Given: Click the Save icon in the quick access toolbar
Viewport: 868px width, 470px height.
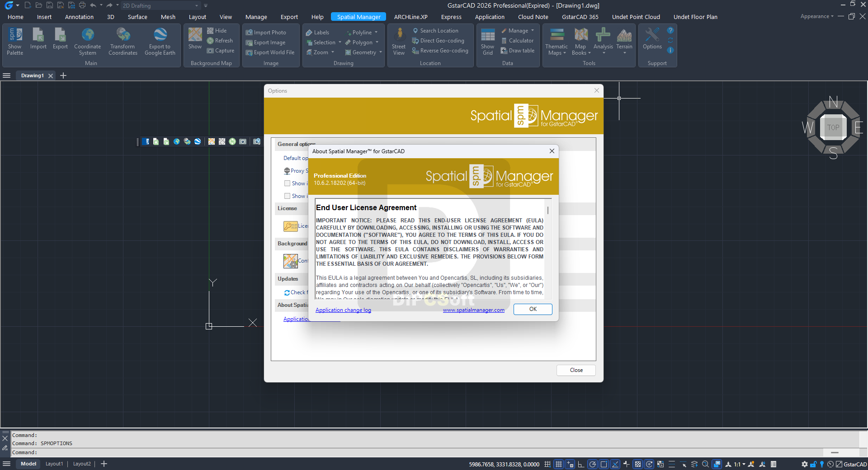Looking at the screenshot, I should tap(49, 5).
